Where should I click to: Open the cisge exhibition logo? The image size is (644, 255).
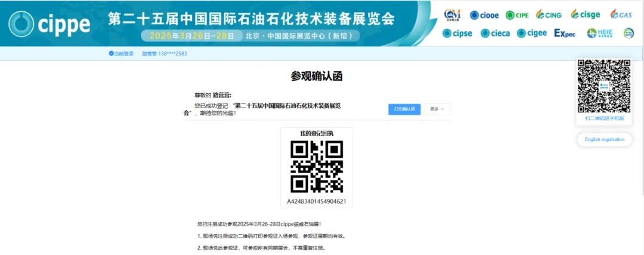coord(586,15)
